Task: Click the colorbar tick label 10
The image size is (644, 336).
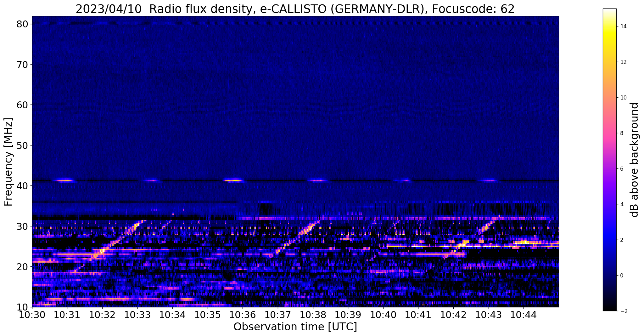Action: pyautogui.click(x=623, y=98)
